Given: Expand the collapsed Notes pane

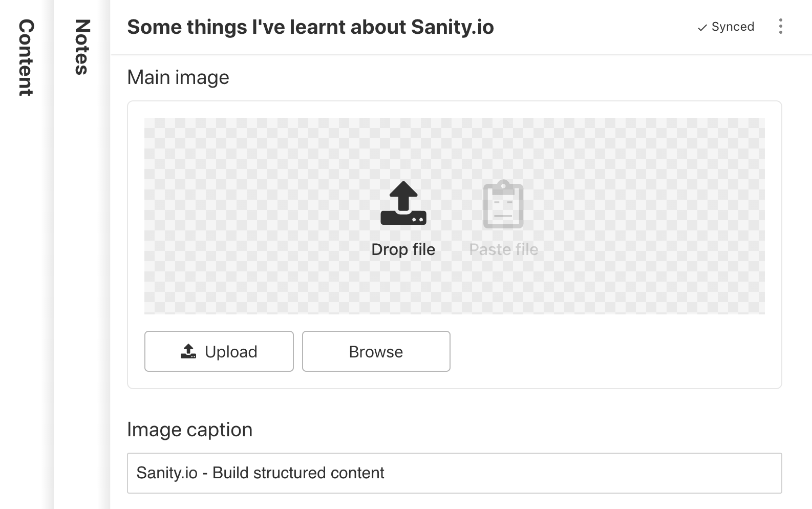Looking at the screenshot, I should pos(82,47).
